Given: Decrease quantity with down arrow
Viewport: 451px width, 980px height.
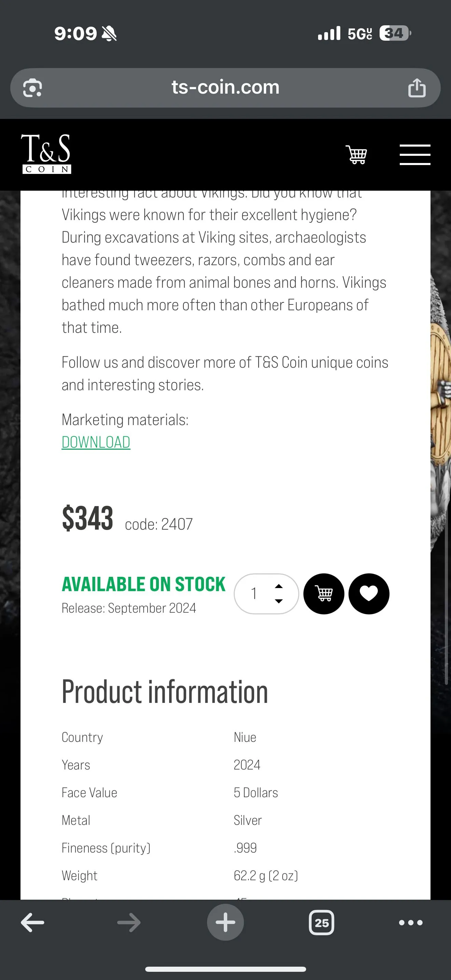Looking at the screenshot, I should 279,601.
